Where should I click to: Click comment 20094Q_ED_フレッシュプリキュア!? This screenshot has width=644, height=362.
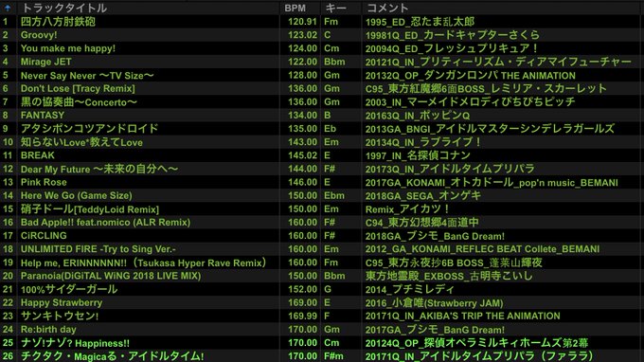(452, 48)
